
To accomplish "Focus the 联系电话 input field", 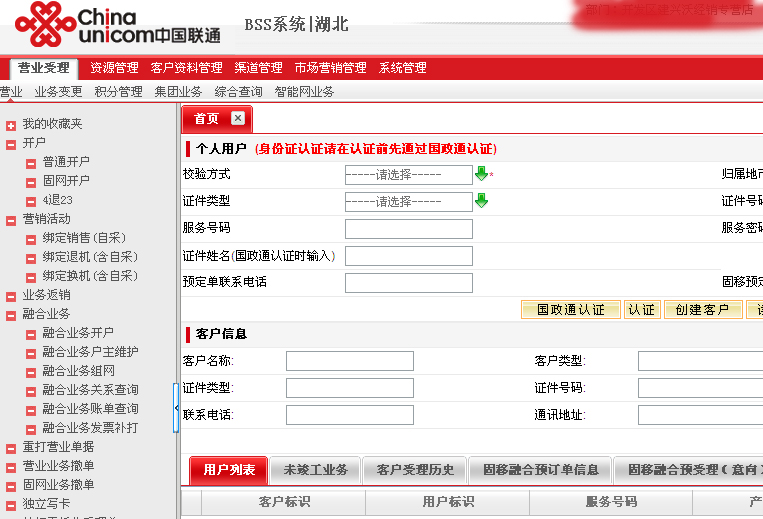I will (x=350, y=415).
